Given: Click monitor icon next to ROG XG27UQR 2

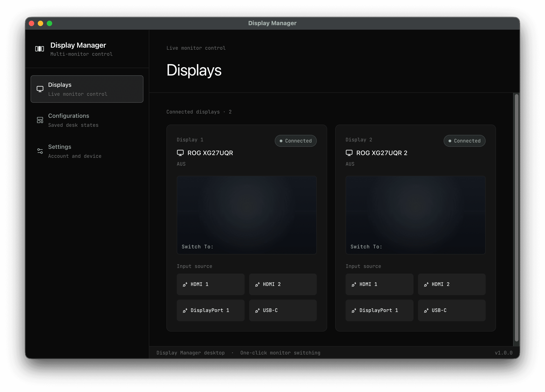Looking at the screenshot, I should 349,153.
